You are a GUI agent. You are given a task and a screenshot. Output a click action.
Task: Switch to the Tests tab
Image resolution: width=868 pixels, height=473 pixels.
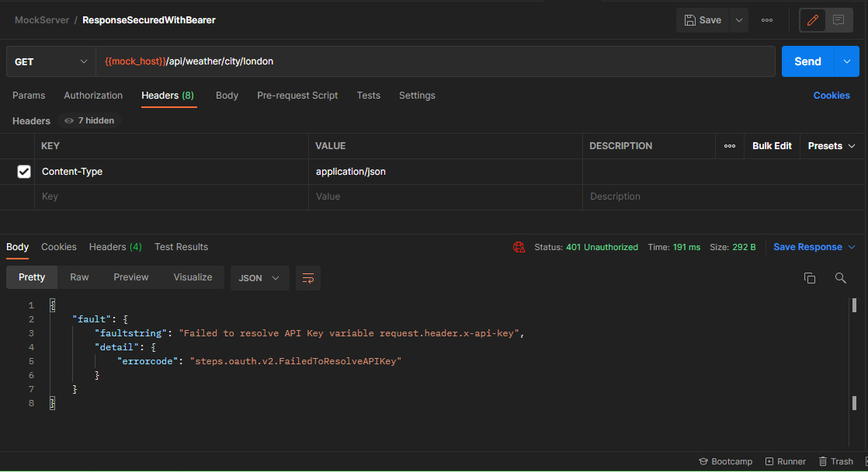[369, 96]
